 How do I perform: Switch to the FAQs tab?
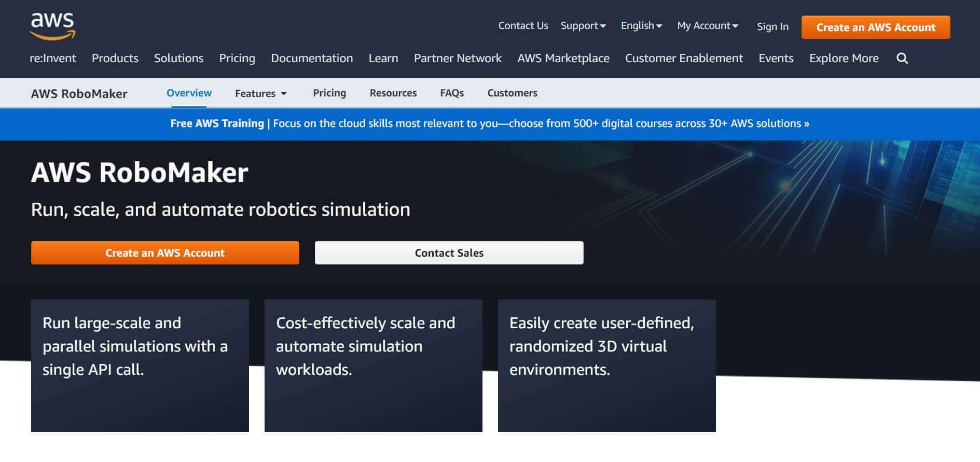point(452,93)
